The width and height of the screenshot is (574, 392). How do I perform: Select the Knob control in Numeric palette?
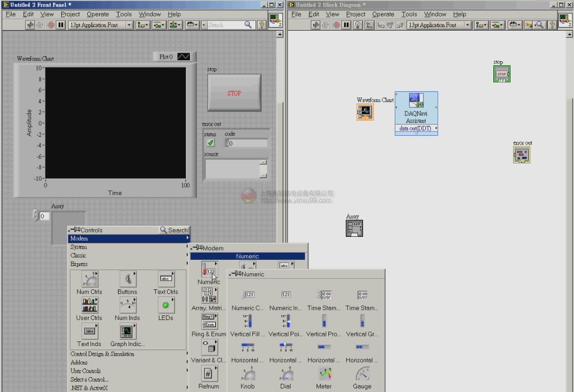click(x=248, y=375)
